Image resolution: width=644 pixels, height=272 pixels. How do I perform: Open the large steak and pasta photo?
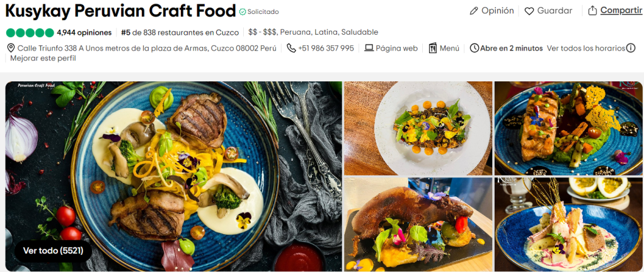point(173,176)
